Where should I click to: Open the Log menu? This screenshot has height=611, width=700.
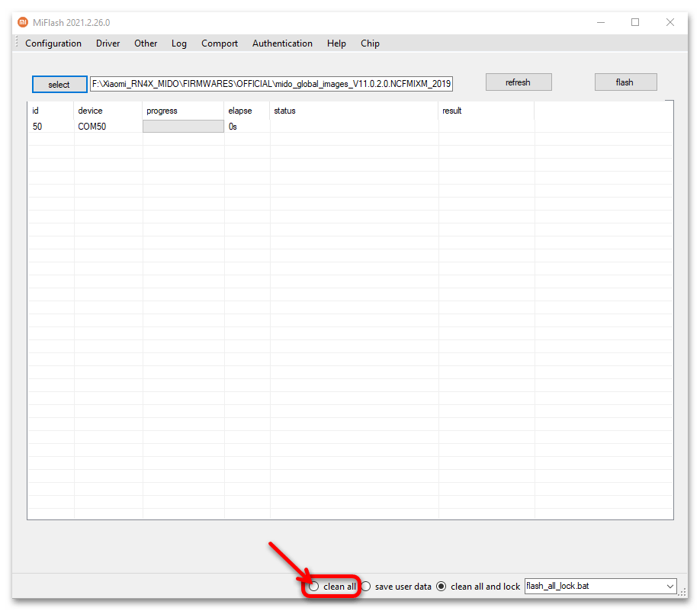coord(178,43)
